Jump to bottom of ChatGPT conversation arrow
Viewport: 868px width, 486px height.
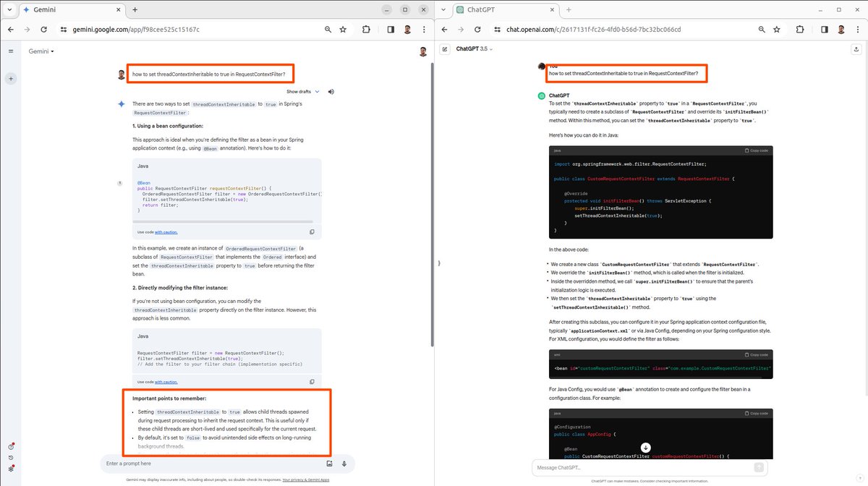645,448
